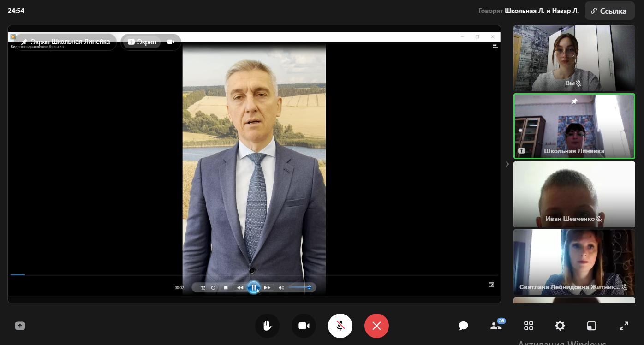This screenshot has width=644, height=345.
Task: Open call settings gear
Action: tap(560, 326)
